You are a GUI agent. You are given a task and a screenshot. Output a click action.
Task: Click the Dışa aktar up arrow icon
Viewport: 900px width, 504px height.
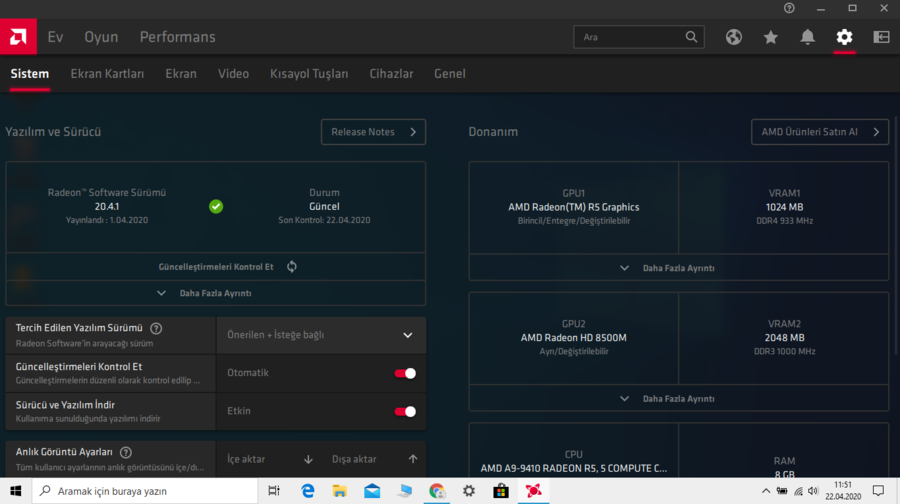pos(413,459)
